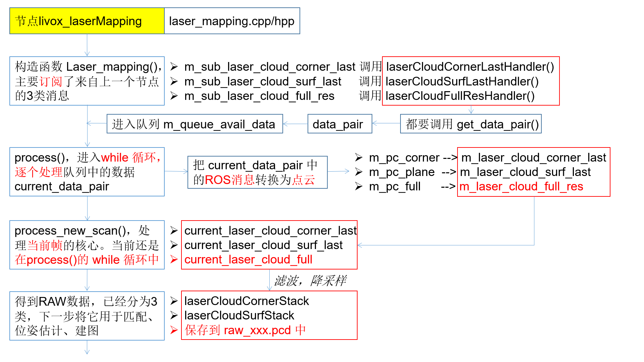Click the arrow bullet before laserCloudCornerStack
Image resolution: width=644 pixels, height=362 pixels.
(174, 301)
